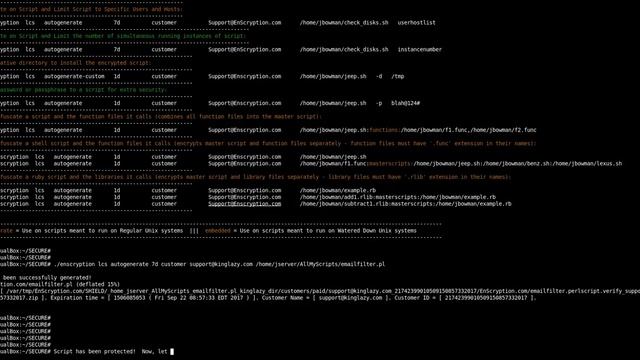Click the '/tmp' directory argument
This screenshot has height=360, width=640.
coord(398,76)
